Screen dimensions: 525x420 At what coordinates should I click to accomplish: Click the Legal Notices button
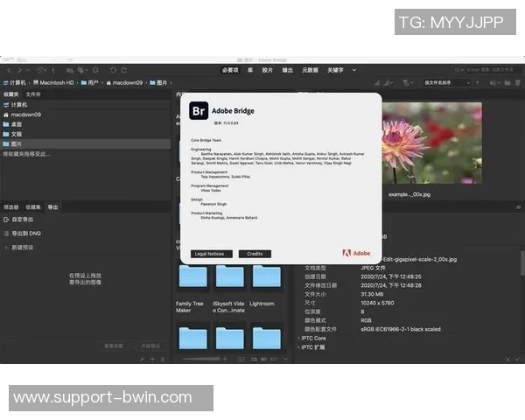[x=208, y=254]
